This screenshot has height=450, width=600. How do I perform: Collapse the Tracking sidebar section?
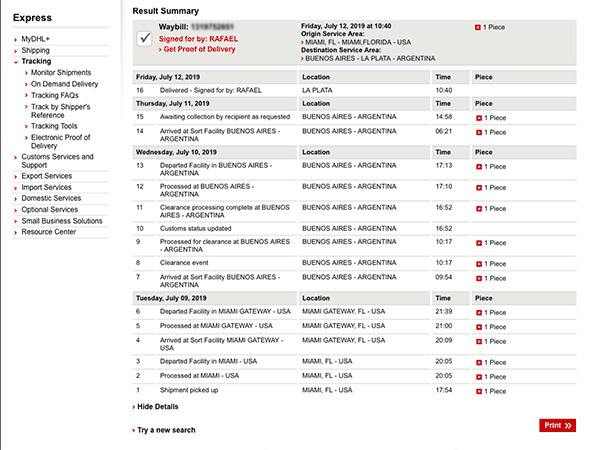(36, 61)
